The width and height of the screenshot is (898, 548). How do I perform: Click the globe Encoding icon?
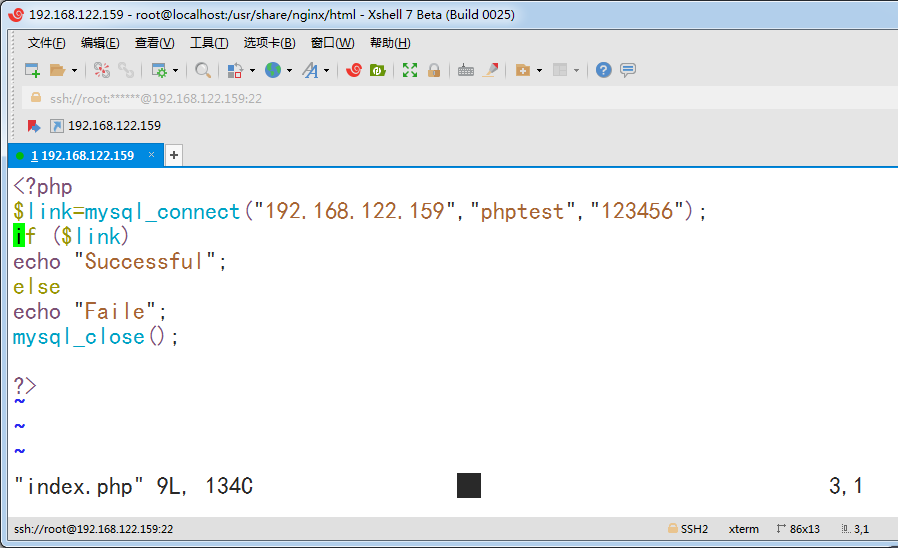273,70
